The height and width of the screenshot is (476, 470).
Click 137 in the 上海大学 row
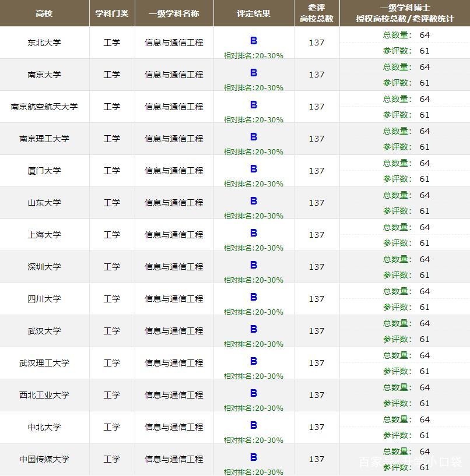pos(317,235)
